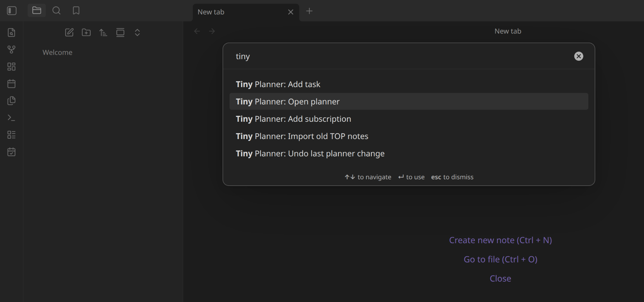Run 'Tiny Planner: Add task' command
The width and height of the screenshot is (644, 302).
pyautogui.click(x=409, y=84)
